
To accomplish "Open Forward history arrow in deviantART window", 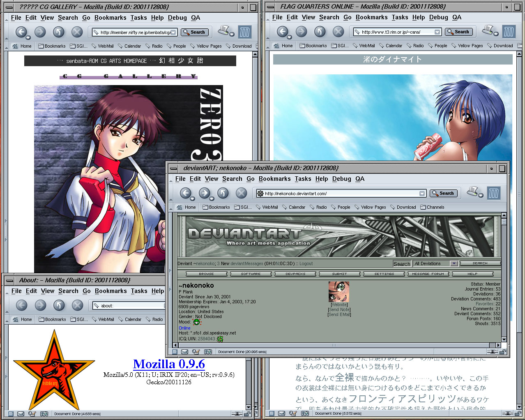I will coord(211,198).
